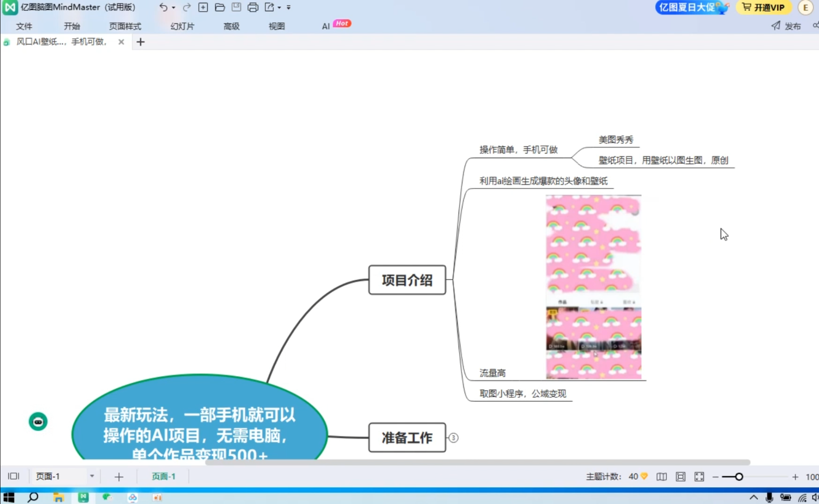Expand the 准备工作 node's collapsed children
Screen dimensions: 819x504
pos(453,438)
